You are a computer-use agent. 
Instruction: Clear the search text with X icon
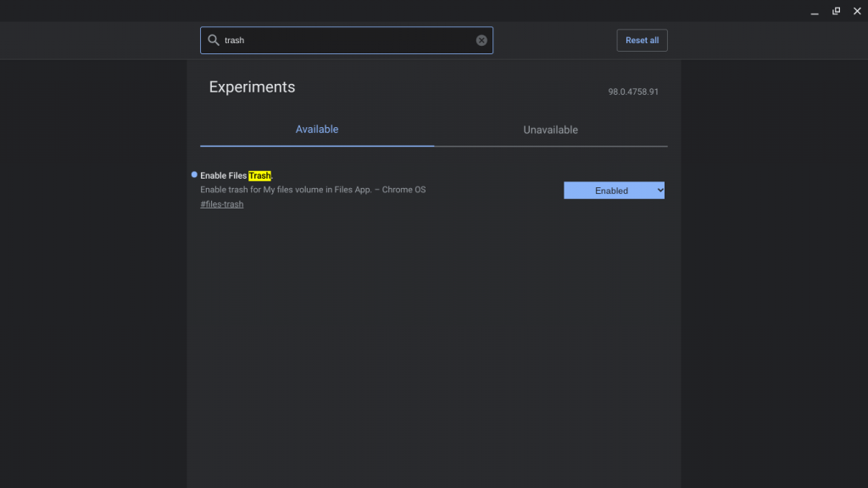(x=481, y=40)
